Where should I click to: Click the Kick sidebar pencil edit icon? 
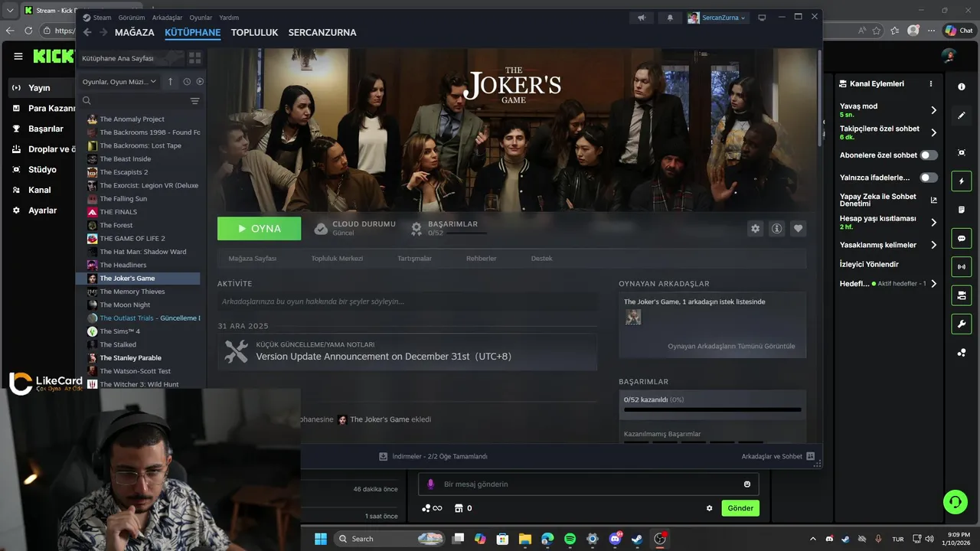coord(962,116)
